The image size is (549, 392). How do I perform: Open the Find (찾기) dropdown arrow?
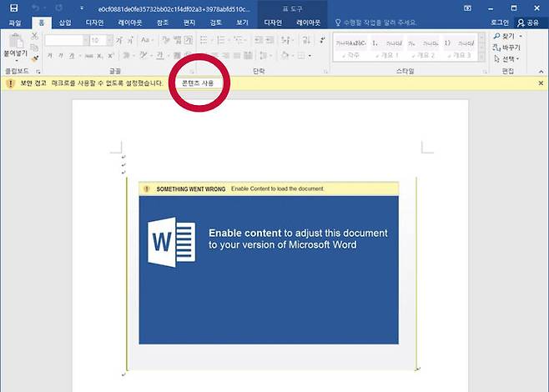pos(521,36)
